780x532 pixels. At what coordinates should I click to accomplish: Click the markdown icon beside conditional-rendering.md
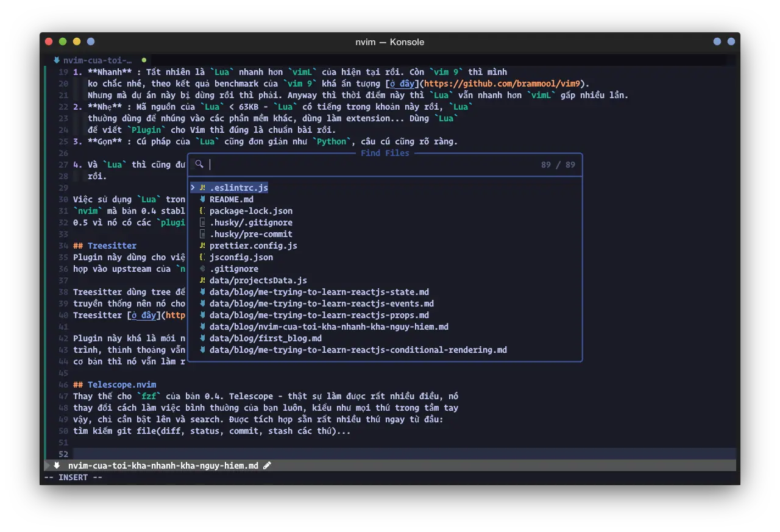[x=202, y=350]
